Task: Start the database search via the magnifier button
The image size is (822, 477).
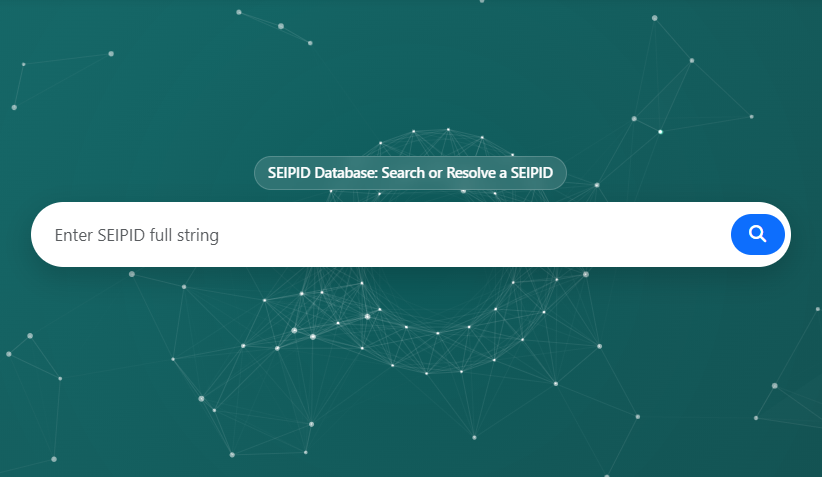Action: 757,234
